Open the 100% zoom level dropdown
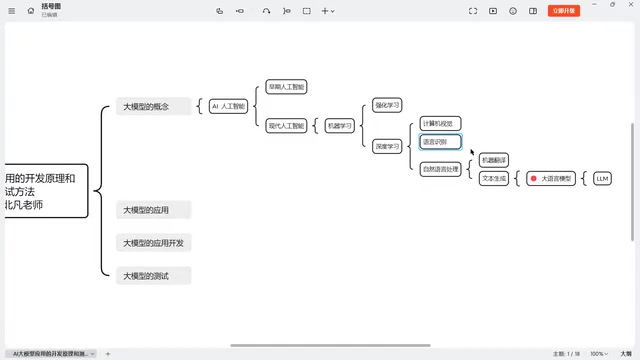640x360 pixels. point(599,353)
